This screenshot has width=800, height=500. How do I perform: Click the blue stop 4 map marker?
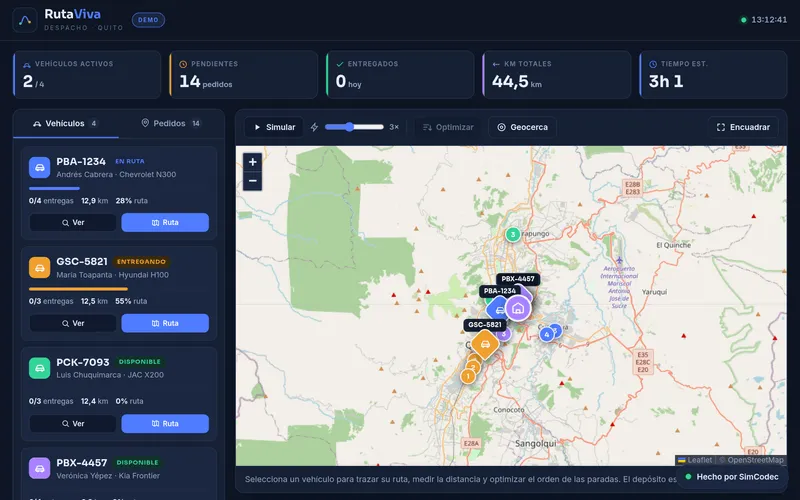pyautogui.click(x=546, y=335)
